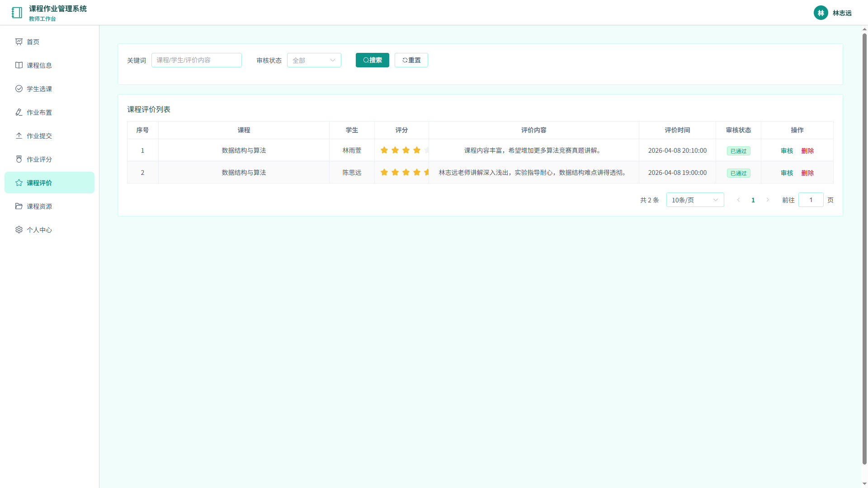Screen dimensions: 868x488
Task: Select page number 1 in pagination
Action: click(x=753, y=200)
